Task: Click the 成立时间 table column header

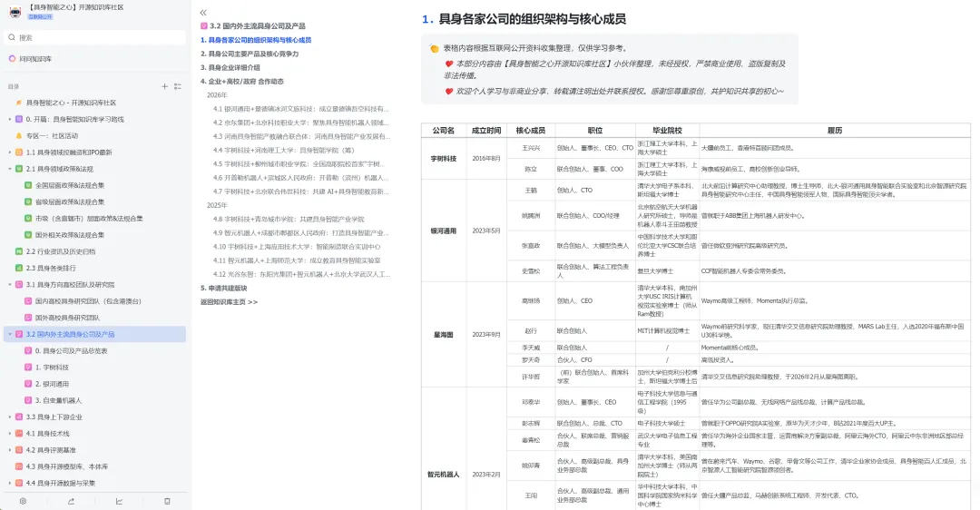Action: point(485,131)
